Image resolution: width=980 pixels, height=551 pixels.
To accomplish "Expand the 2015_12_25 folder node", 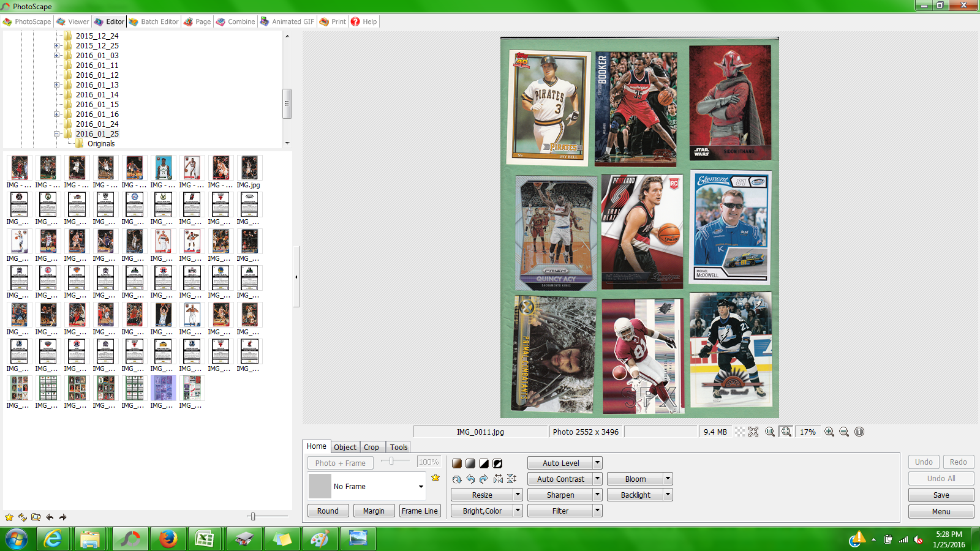I will [56, 46].
